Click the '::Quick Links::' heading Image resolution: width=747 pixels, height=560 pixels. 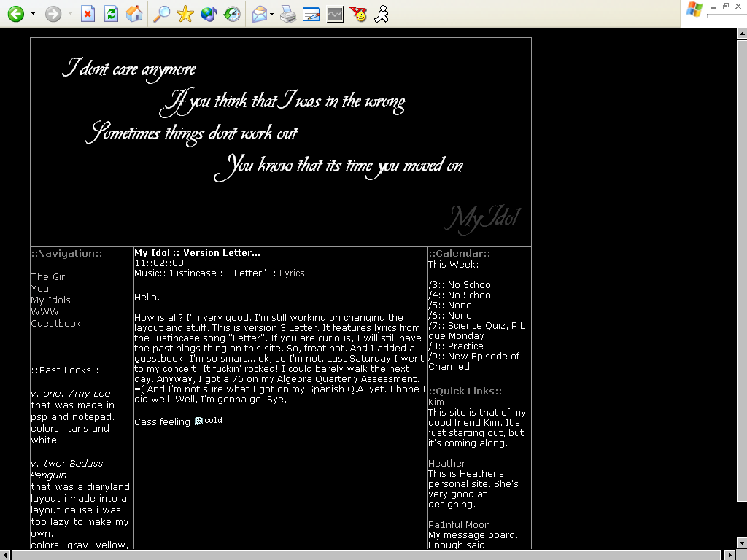point(465,391)
